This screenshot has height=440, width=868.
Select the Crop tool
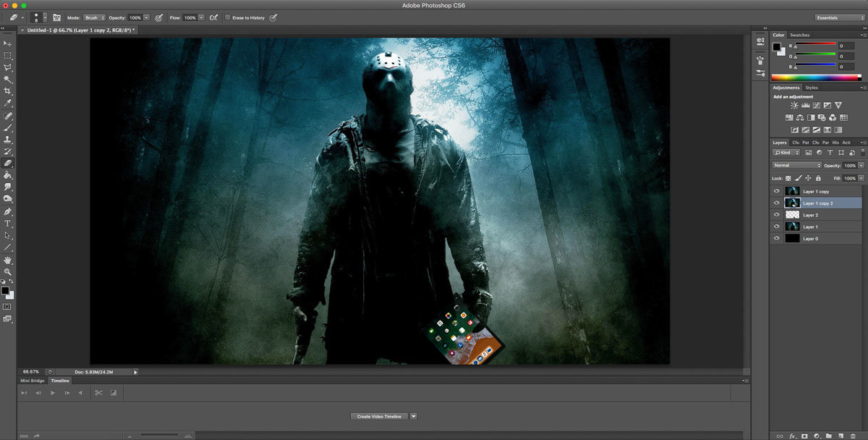click(8, 91)
